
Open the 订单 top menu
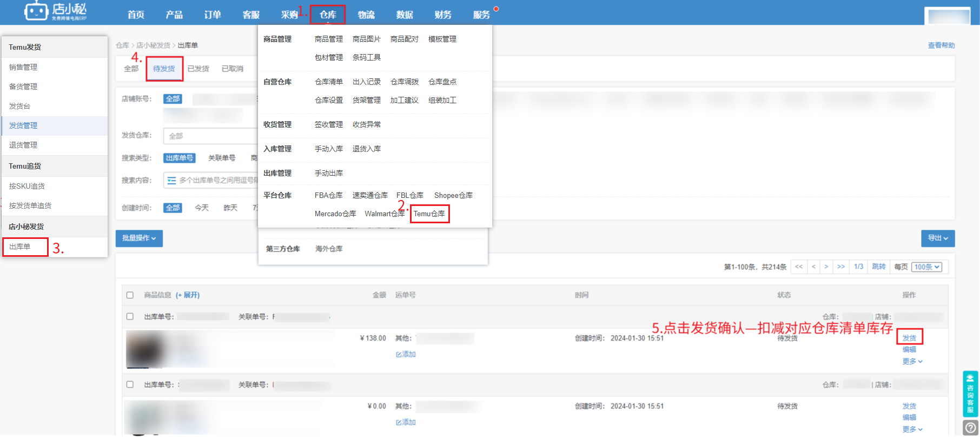[x=213, y=15]
